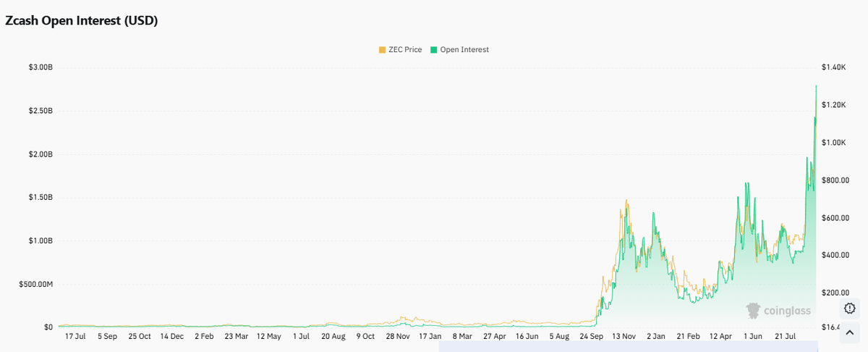This screenshot has width=868, height=352.
Task: Click the $2.50B left axis label
Action: click(39, 111)
